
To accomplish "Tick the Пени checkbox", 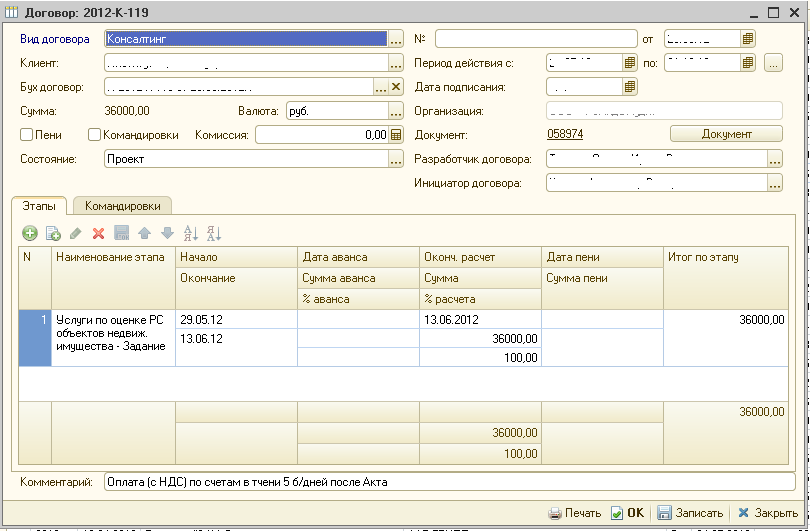I will [26, 135].
